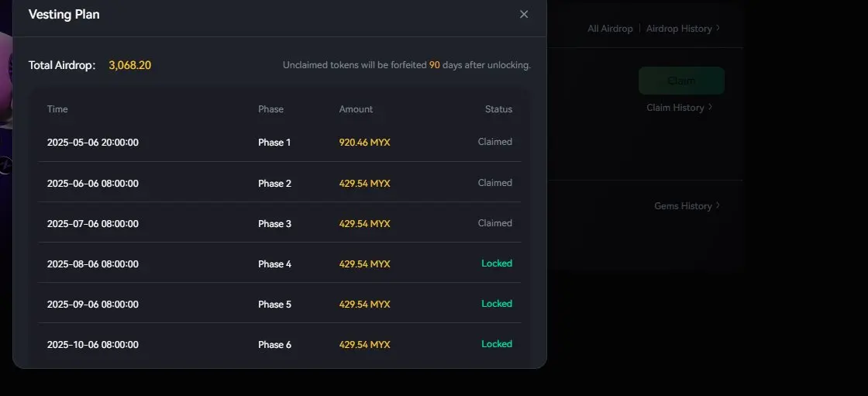Open Claim History
This screenshot has height=396, width=868.
coord(675,108)
